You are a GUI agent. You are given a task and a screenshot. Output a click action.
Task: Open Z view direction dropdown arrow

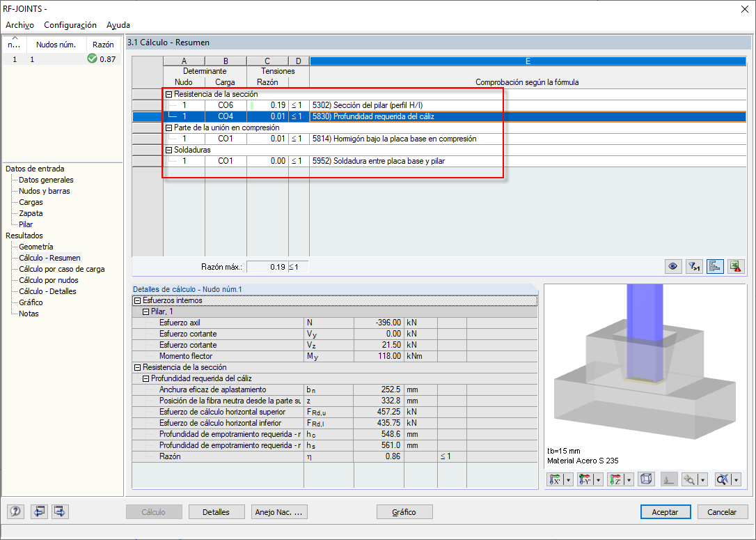click(629, 479)
